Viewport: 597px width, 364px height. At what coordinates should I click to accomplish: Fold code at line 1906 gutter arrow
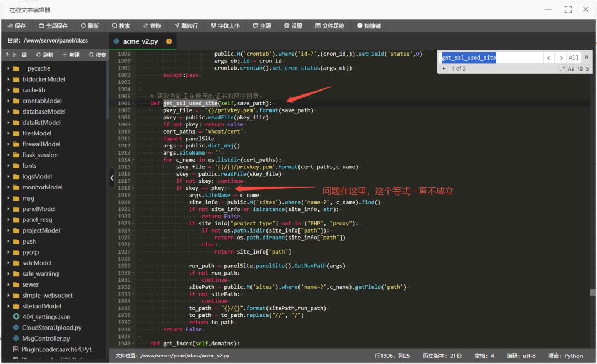point(133,103)
